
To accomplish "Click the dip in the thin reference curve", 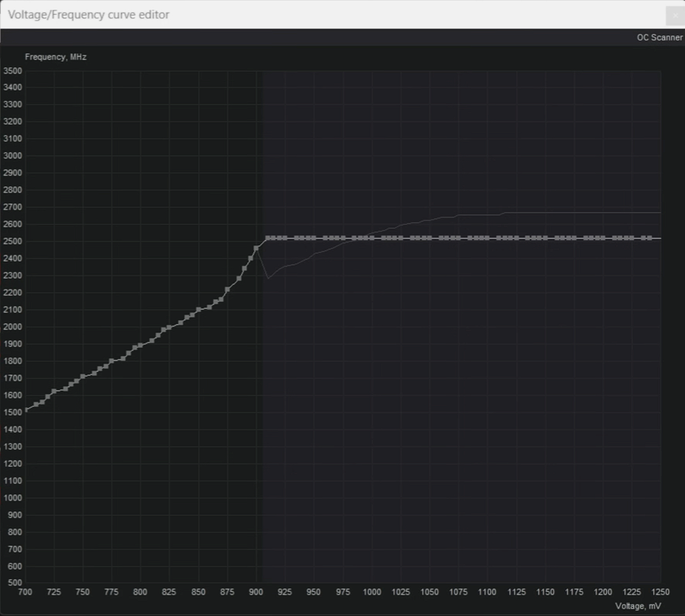I will (x=268, y=279).
